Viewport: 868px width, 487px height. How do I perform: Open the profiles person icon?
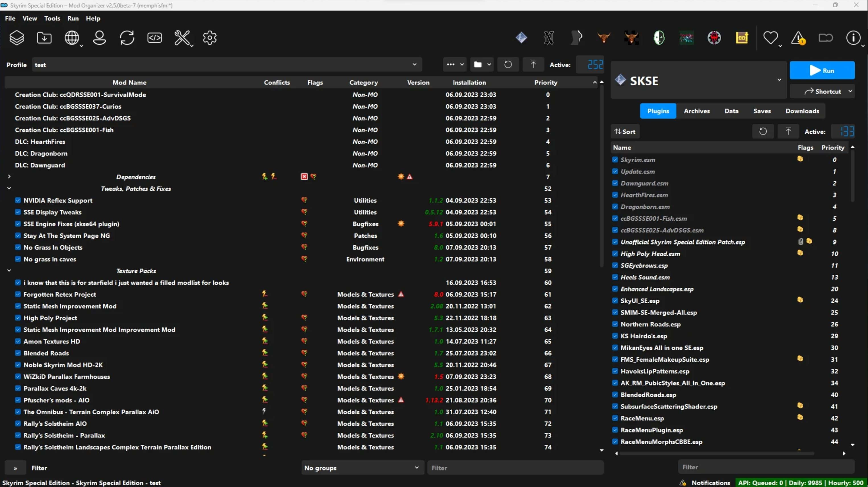(99, 38)
